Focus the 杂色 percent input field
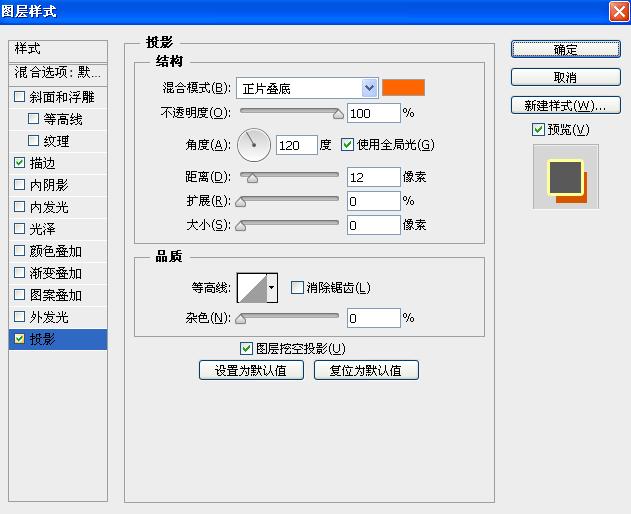The image size is (631, 514). point(374,318)
